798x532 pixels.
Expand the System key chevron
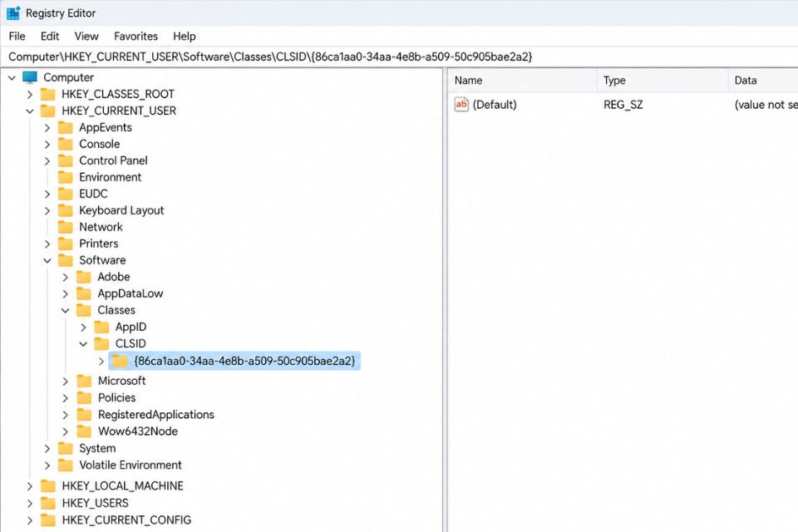(47, 449)
